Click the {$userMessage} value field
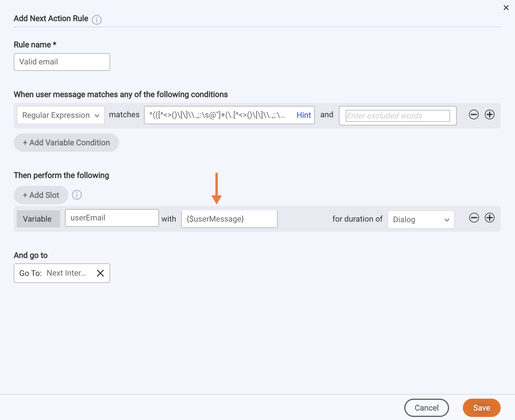The image size is (515, 420). [229, 219]
